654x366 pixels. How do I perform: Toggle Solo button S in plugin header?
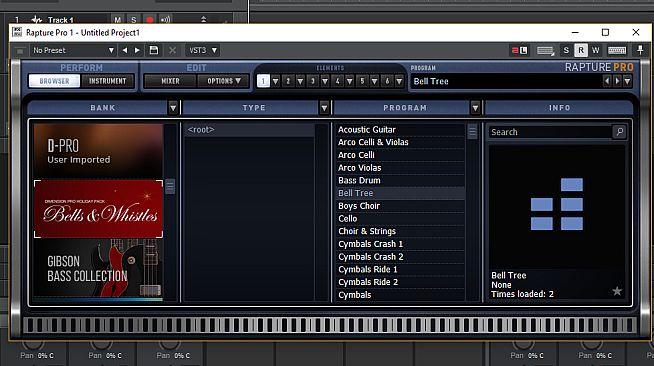click(x=566, y=50)
